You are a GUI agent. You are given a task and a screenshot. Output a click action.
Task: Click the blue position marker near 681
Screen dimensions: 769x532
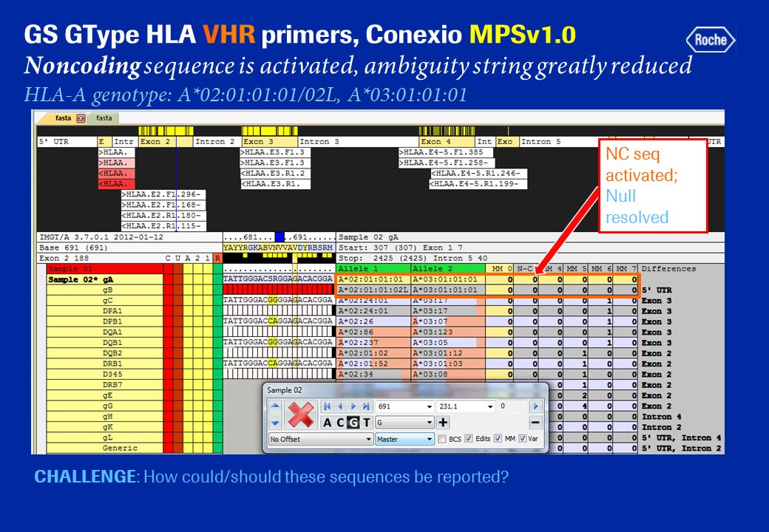tap(280, 237)
